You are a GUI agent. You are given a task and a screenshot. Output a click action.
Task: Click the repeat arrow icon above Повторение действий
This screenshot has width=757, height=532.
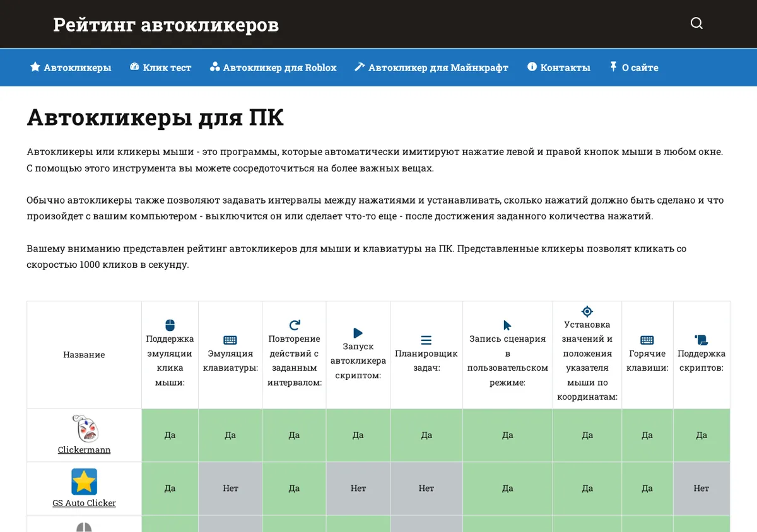pyautogui.click(x=294, y=325)
